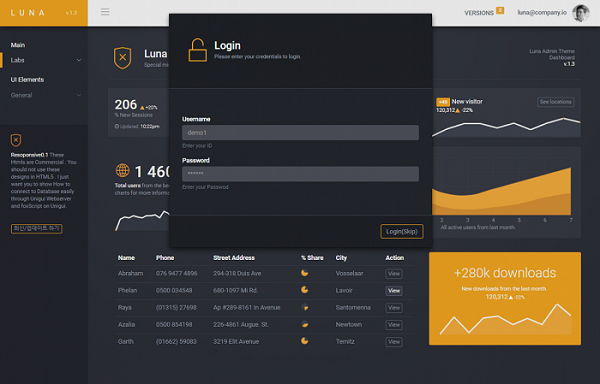Image resolution: width=600 pixels, height=384 pixels.
Task: Click luna@company.io account label
Action: click(x=542, y=13)
